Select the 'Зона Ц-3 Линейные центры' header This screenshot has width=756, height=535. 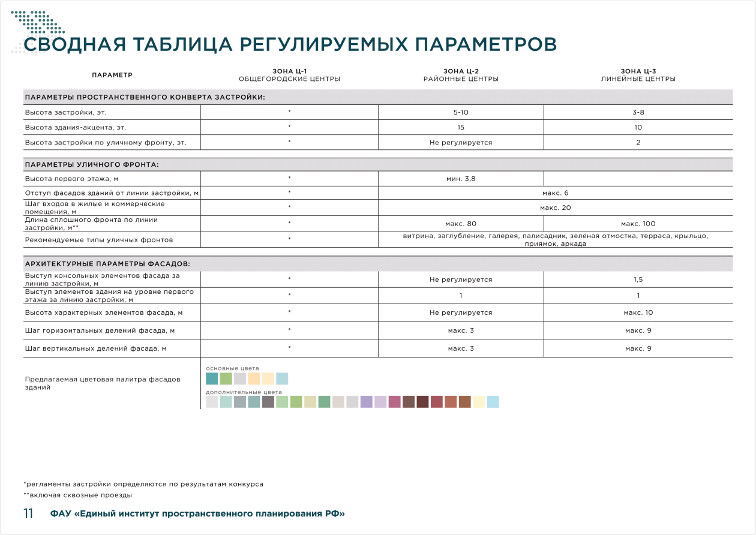click(638, 75)
